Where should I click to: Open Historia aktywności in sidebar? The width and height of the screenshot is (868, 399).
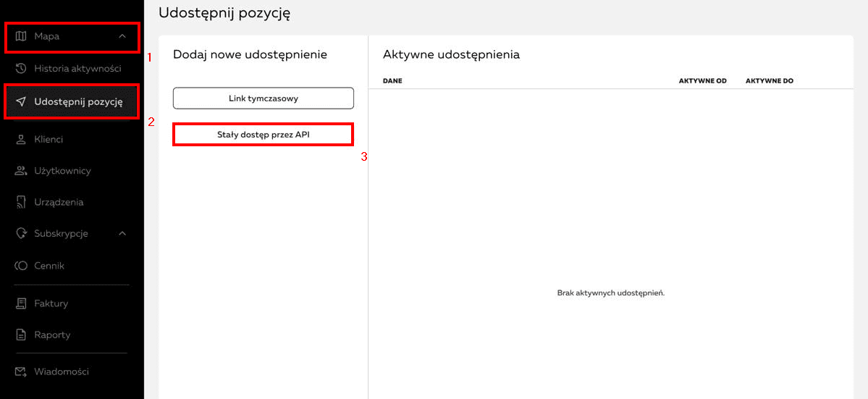click(72, 69)
